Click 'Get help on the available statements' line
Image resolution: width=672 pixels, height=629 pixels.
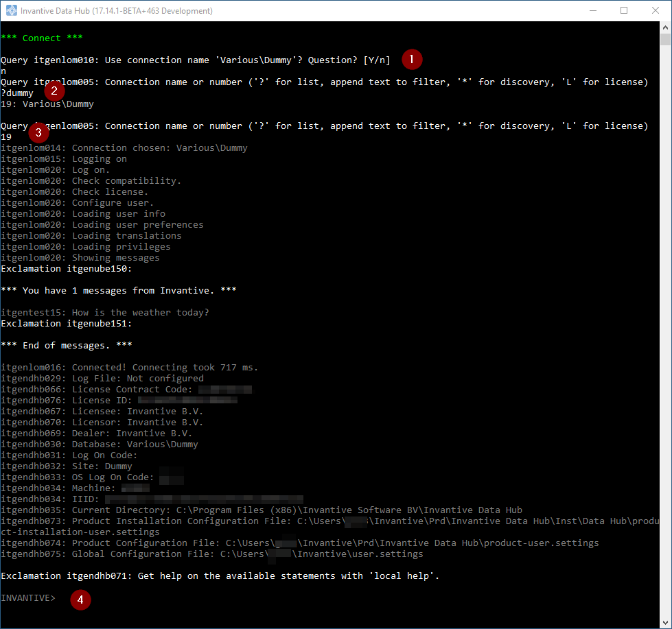(220, 576)
